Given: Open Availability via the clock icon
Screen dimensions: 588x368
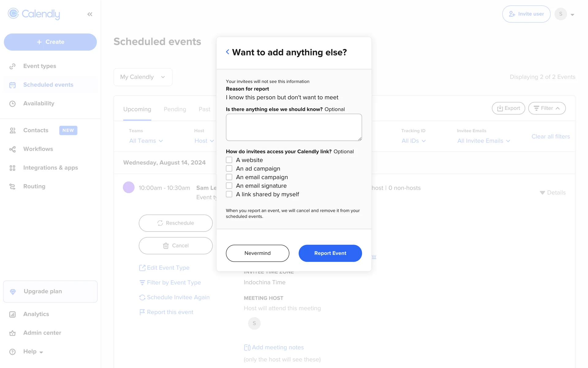Looking at the screenshot, I should (x=12, y=104).
